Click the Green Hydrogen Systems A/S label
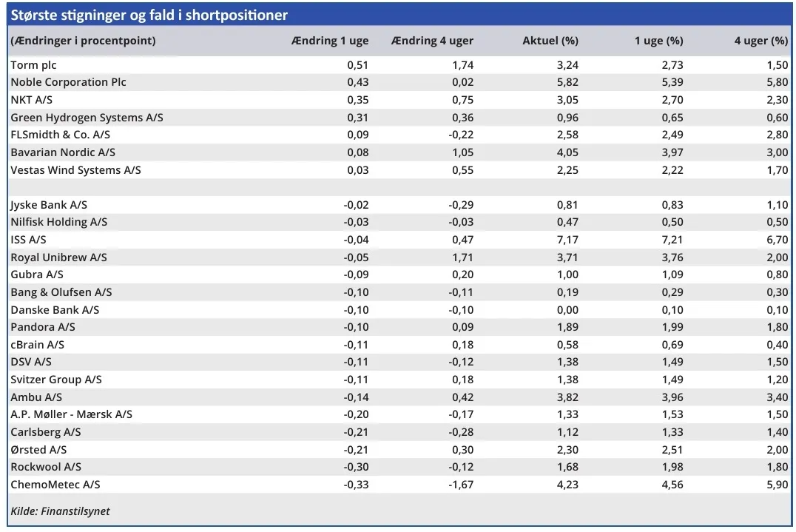Viewport: 796px width, 532px height. (87, 118)
